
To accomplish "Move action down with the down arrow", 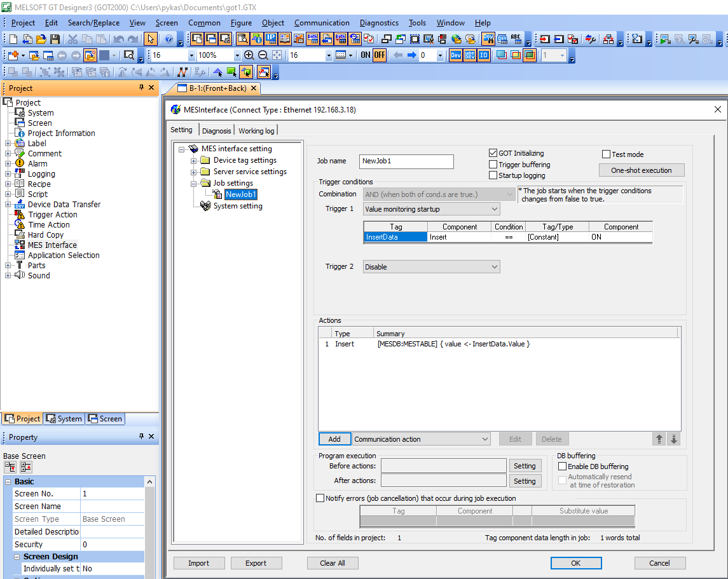I will click(674, 439).
